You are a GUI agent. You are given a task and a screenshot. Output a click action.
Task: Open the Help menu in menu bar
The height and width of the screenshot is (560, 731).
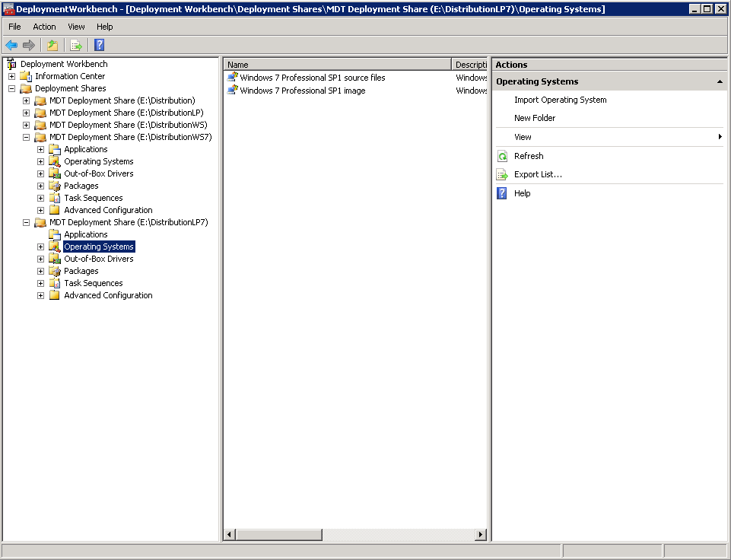coord(104,27)
